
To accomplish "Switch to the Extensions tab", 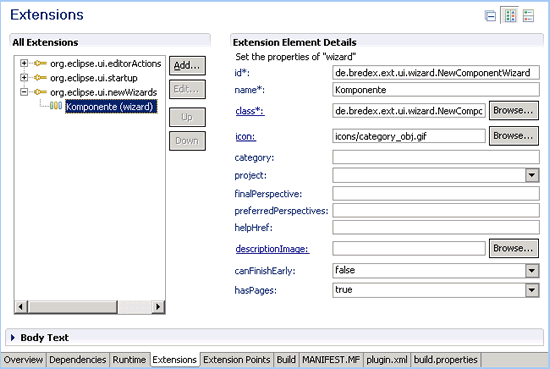I will tap(174, 360).
